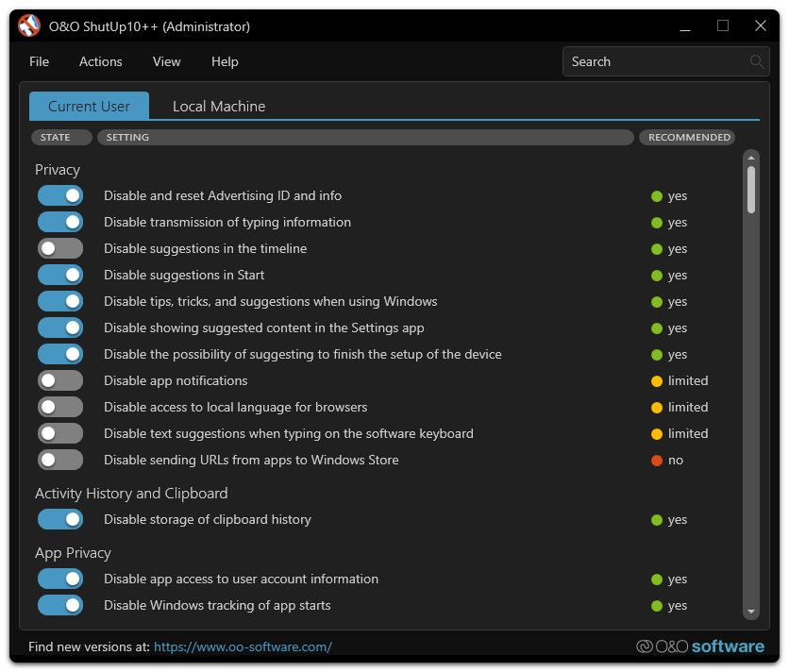Click the SETTING column header

click(x=365, y=137)
